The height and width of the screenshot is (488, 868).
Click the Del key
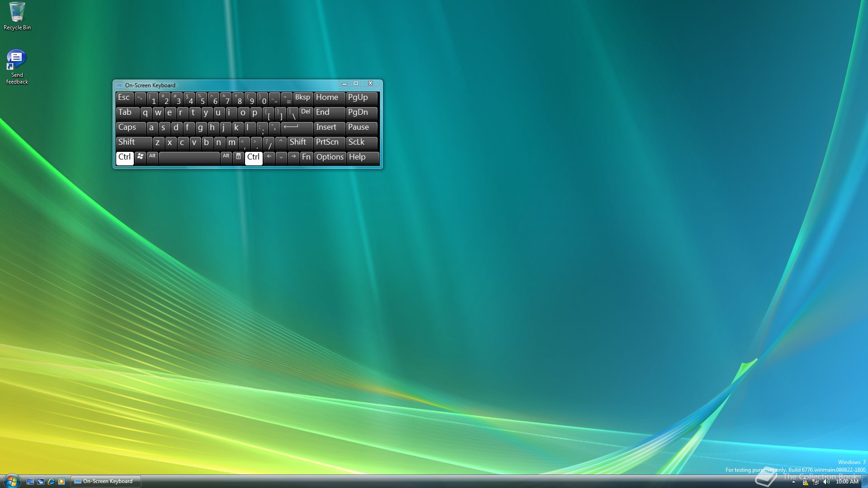point(306,113)
